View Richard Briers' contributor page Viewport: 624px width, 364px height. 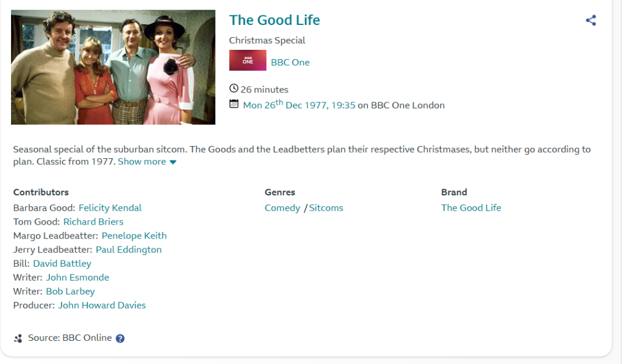[x=93, y=222]
